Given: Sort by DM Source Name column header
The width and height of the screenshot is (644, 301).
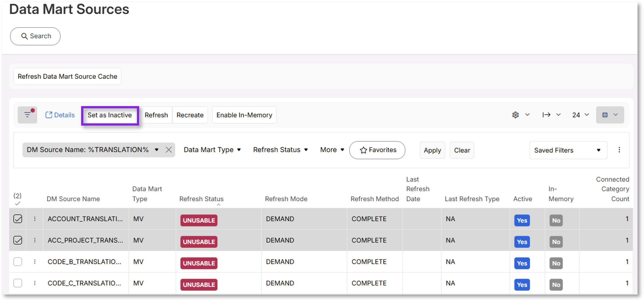Looking at the screenshot, I should click(x=73, y=199).
